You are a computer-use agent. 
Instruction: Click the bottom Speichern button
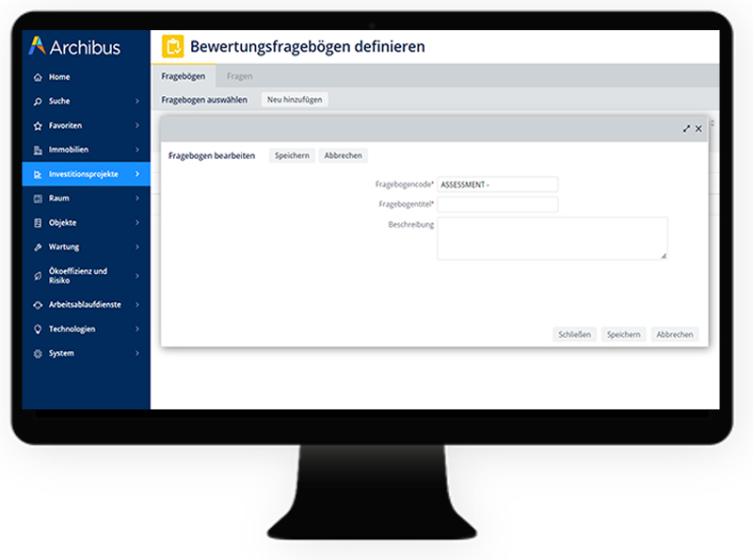coord(623,334)
